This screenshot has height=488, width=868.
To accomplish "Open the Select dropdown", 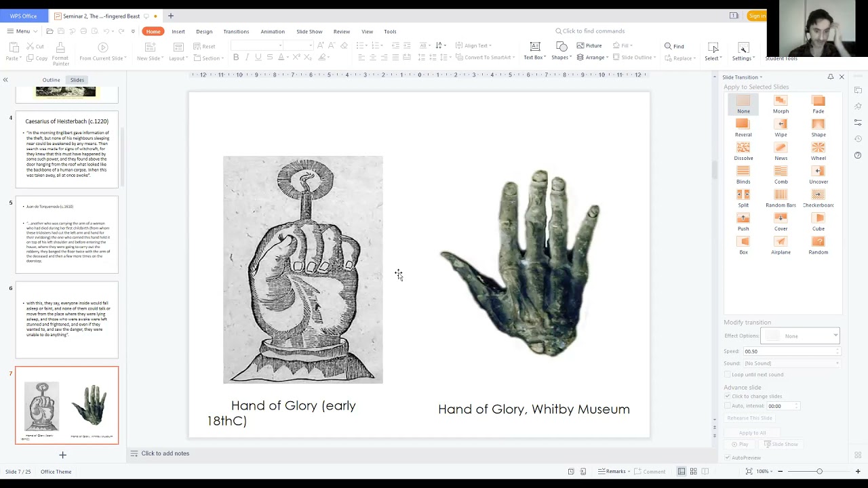I will [713, 58].
